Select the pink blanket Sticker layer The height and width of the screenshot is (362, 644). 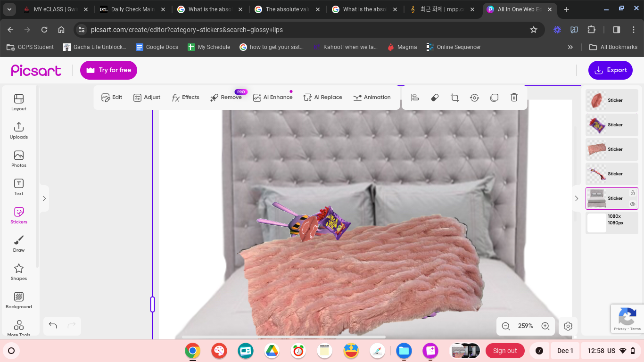click(x=612, y=149)
